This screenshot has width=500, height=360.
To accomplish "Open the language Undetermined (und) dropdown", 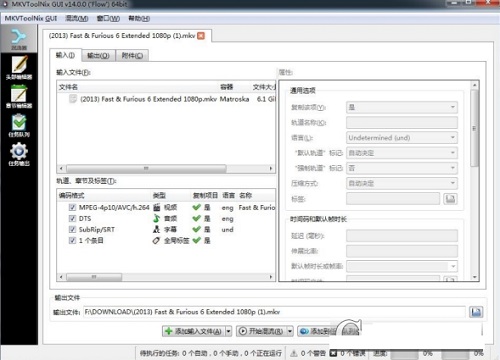I will 402,138.
